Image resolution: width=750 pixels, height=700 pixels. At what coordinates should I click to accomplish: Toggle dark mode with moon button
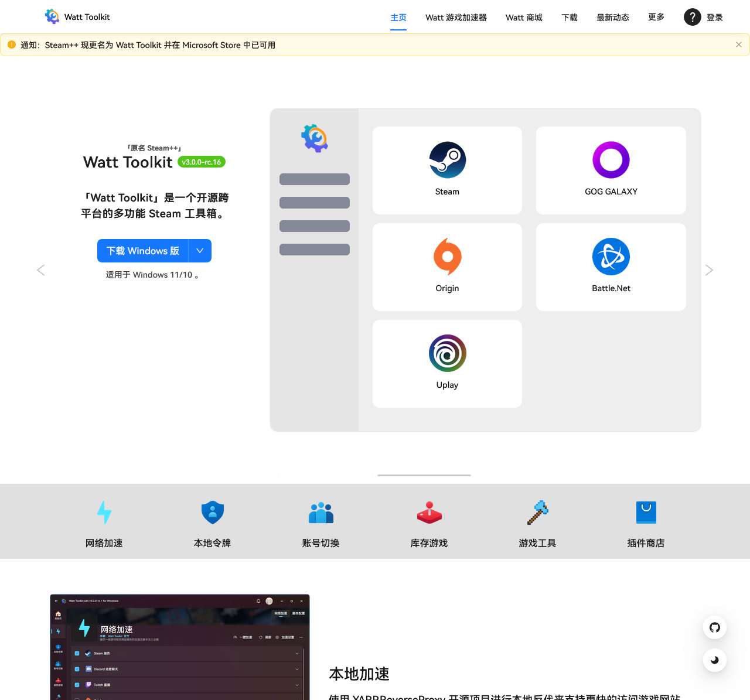[x=715, y=660]
